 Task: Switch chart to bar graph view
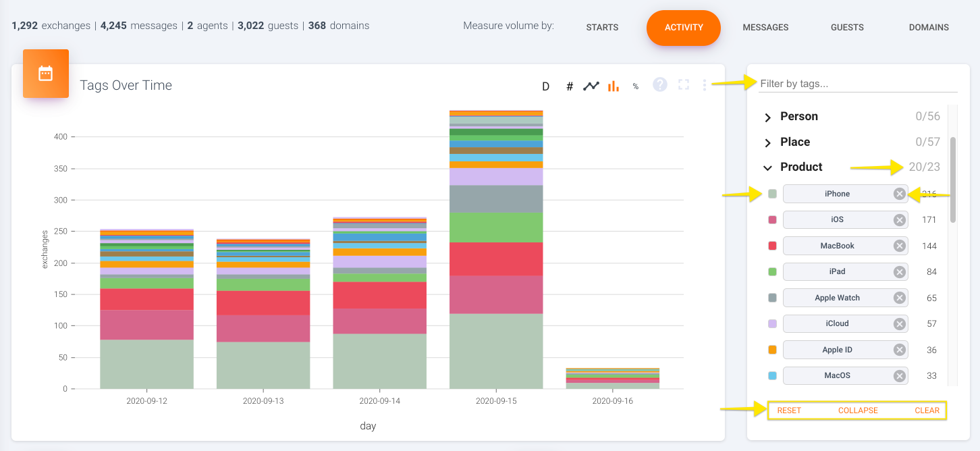click(x=613, y=86)
